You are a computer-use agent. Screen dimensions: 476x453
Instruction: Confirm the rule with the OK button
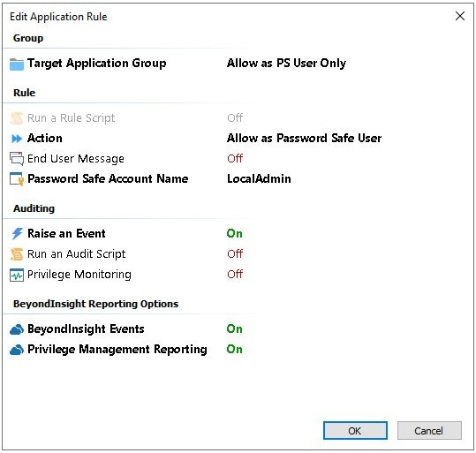click(x=355, y=430)
